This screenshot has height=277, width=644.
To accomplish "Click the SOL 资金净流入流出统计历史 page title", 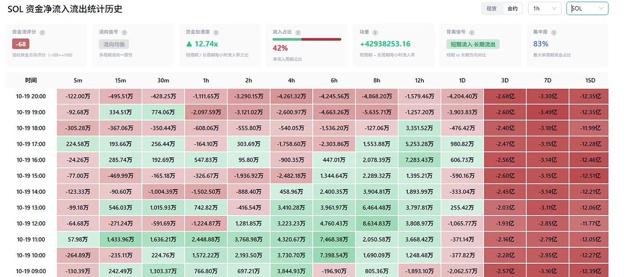I will coord(65,9).
